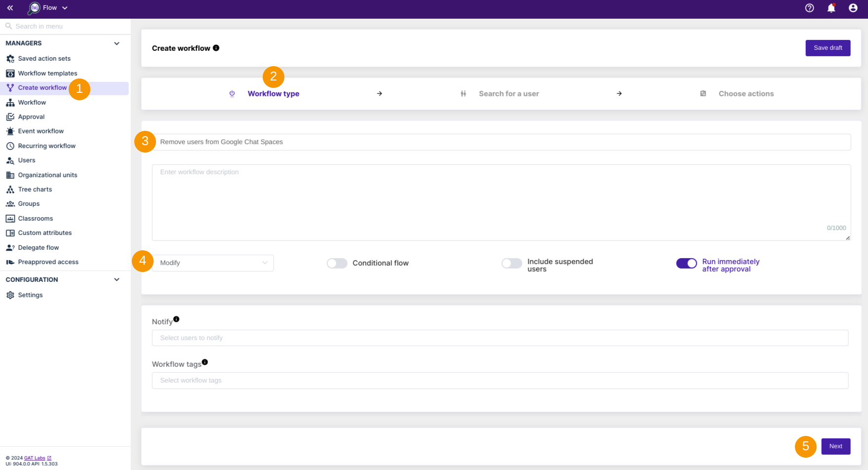Image resolution: width=868 pixels, height=470 pixels.
Task: Click Custom attributes icon
Action: click(10, 233)
